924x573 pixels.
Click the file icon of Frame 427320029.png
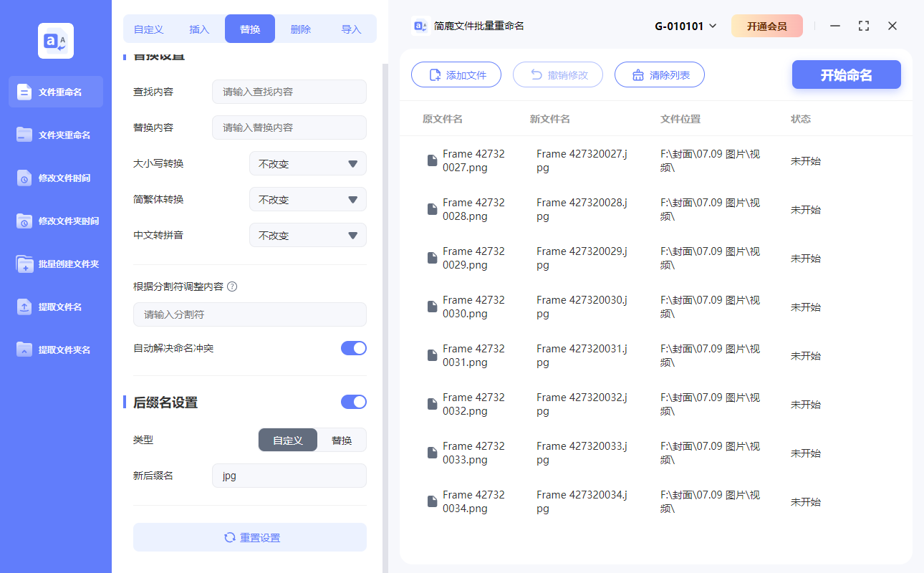coord(432,258)
